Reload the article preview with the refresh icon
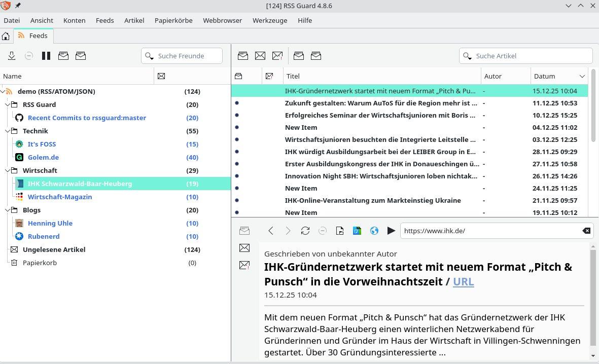 pos(305,231)
